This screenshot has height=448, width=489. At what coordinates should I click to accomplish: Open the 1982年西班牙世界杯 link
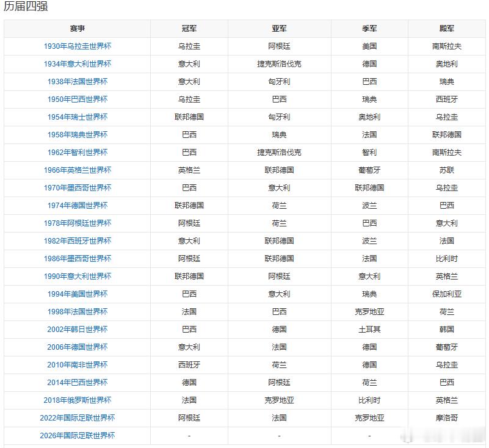(x=78, y=241)
